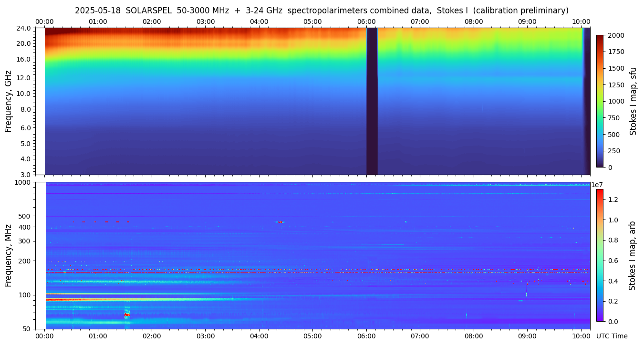Click the 05:00 tick on the bottom time axis
Image resolution: width=644 pixels, height=346 pixels.
(x=312, y=336)
